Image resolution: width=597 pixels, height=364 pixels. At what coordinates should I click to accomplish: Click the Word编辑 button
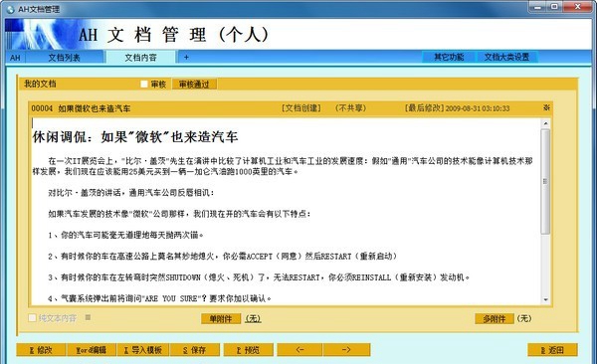tap(92, 349)
